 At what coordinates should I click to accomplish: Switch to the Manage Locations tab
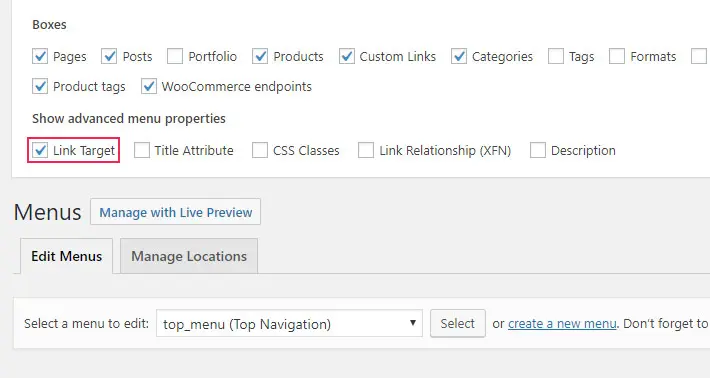tap(189, 256)
